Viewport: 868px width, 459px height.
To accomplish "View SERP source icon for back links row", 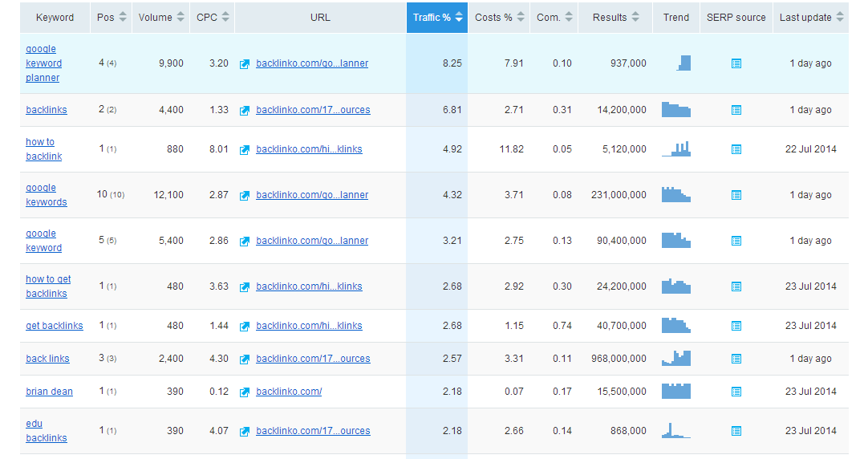I will tap(736, 359).
